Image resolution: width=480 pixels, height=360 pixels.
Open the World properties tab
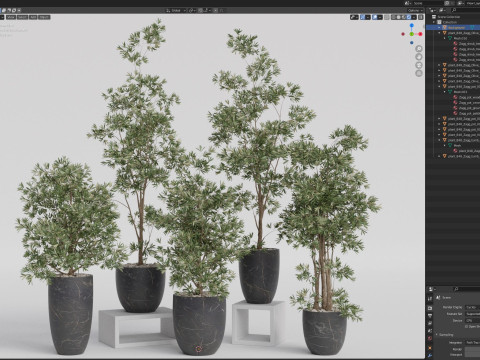click(x=430, y=339)
